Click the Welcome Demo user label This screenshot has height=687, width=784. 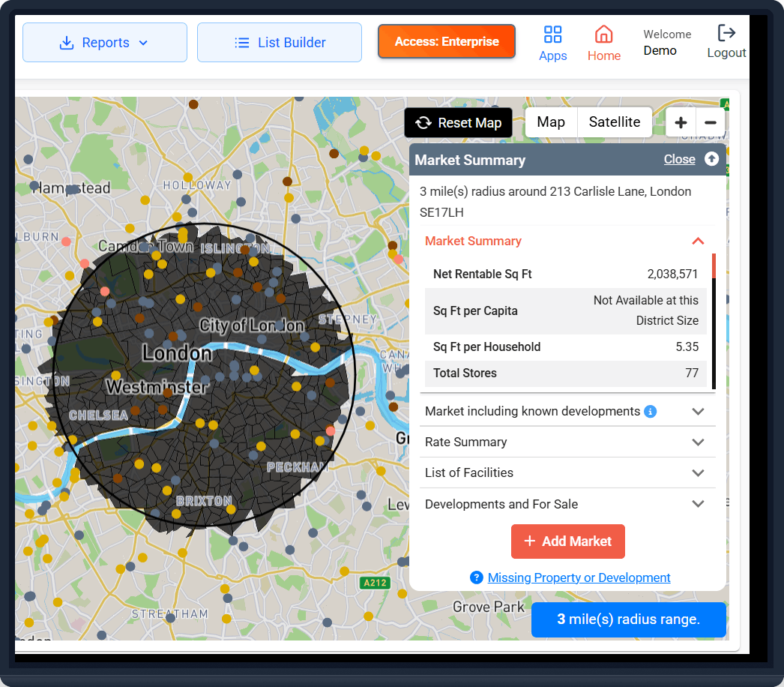pyautogui.click(x=667, y=43)
